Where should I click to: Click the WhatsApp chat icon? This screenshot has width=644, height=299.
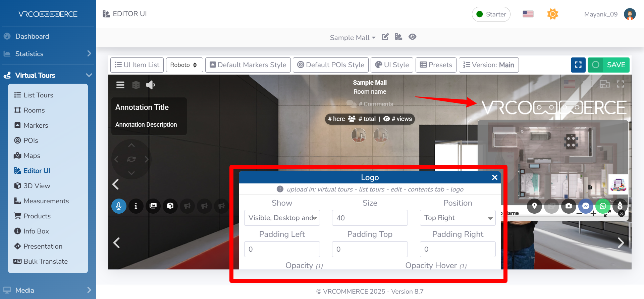(x=603, y=206)
